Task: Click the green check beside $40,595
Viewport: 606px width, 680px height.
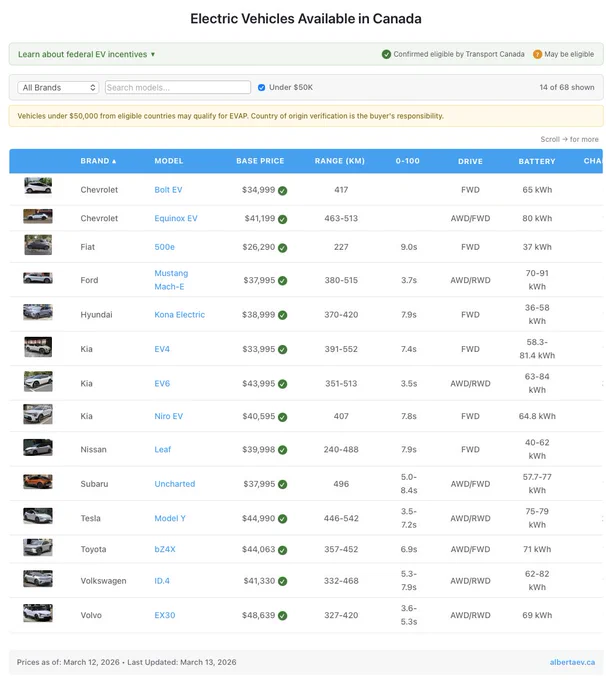Action: coord(282,417)
